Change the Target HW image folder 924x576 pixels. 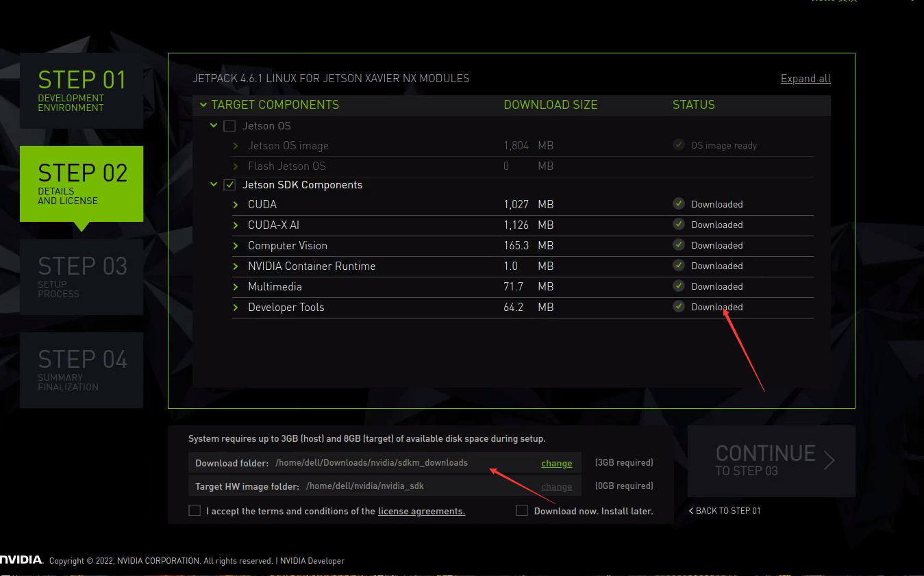[556, 487]
